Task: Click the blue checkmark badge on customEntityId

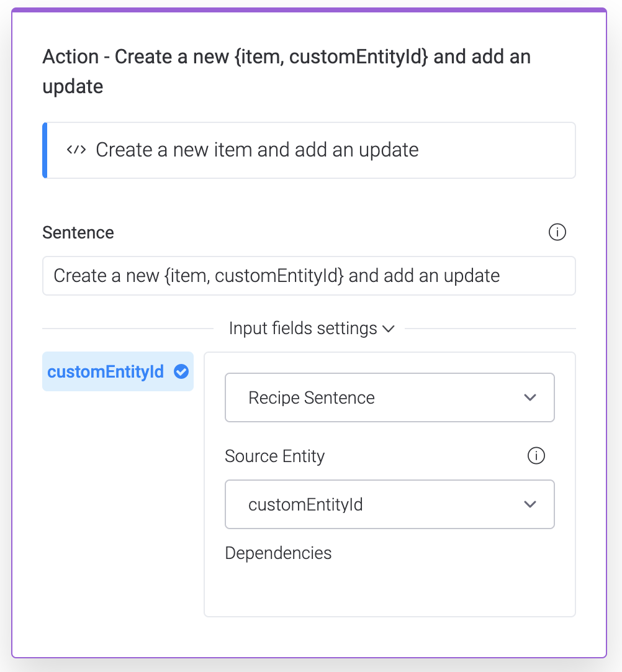Action: [x=181, y=371]
